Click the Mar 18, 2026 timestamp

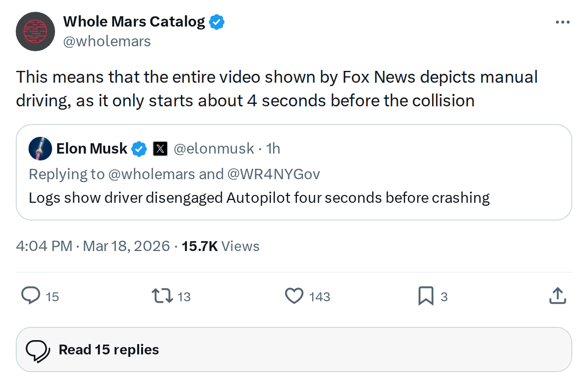point(126,246)
